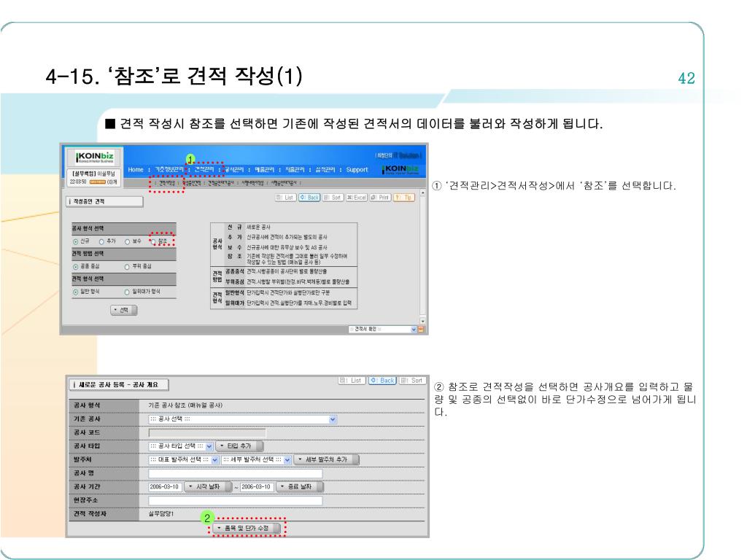Click List button in the 공사 개요 form

(352, 381)
